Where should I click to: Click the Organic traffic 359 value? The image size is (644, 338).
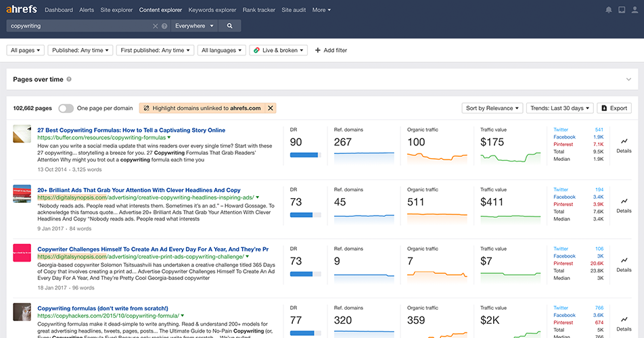[416, 320]
